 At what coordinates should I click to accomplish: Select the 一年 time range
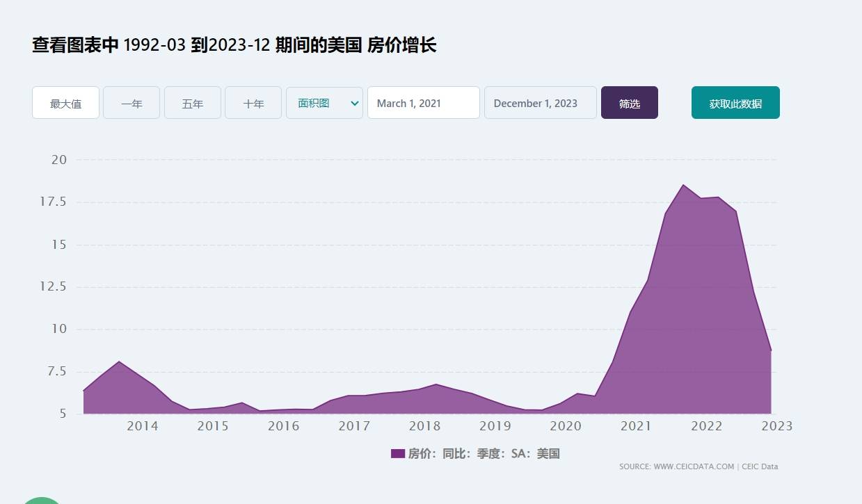click(x=131, y=103)
